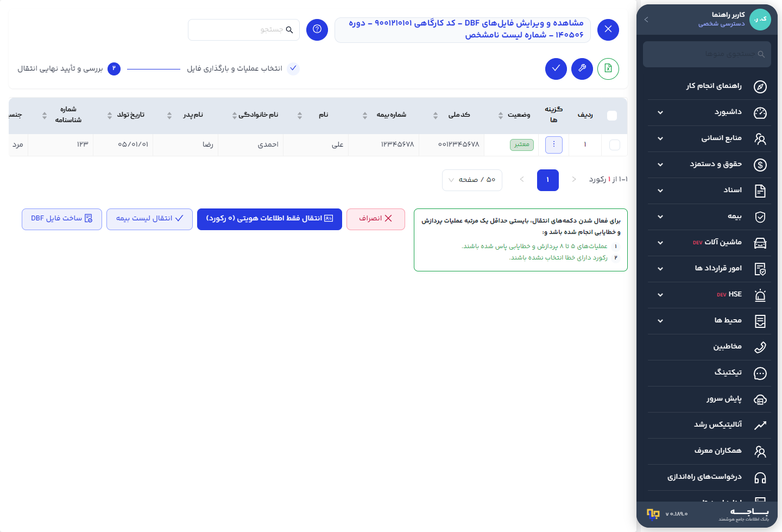Expand the محیط ها menu chevron
The width and height of the screenshot is (782, 532).
click(x=660, y=321)
